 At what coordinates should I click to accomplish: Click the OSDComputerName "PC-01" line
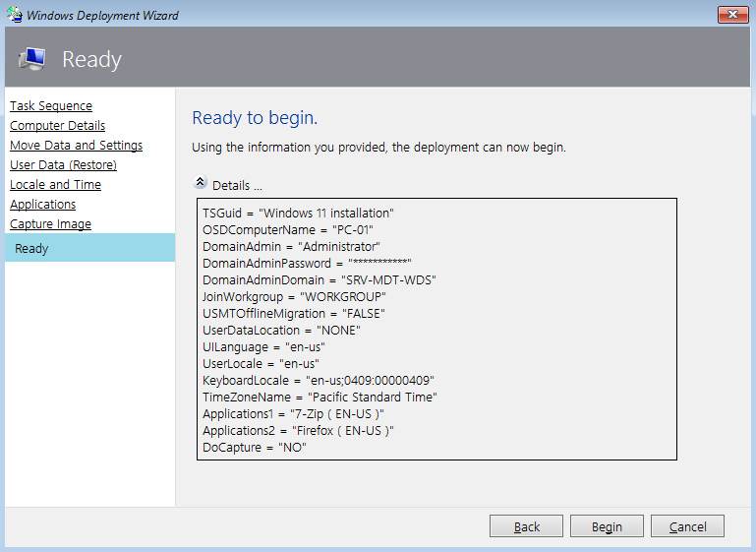pyautogui.click(x=288, y=229)
